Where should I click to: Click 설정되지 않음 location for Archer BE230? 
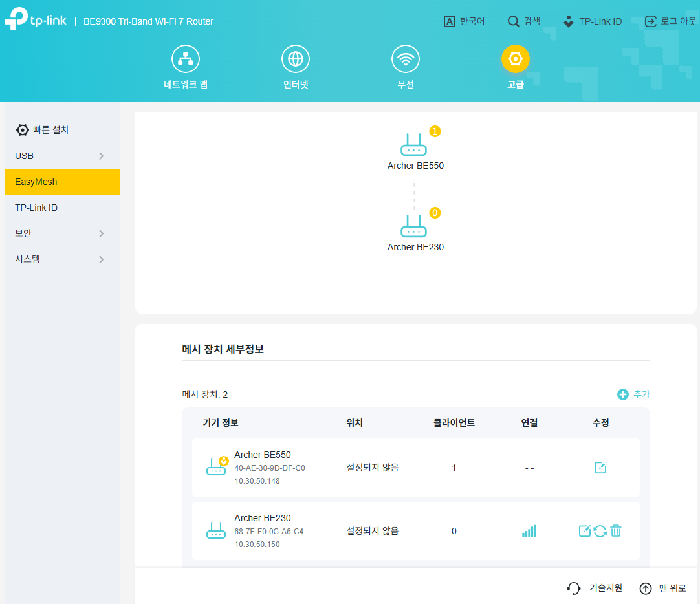[x=373, y=531]
